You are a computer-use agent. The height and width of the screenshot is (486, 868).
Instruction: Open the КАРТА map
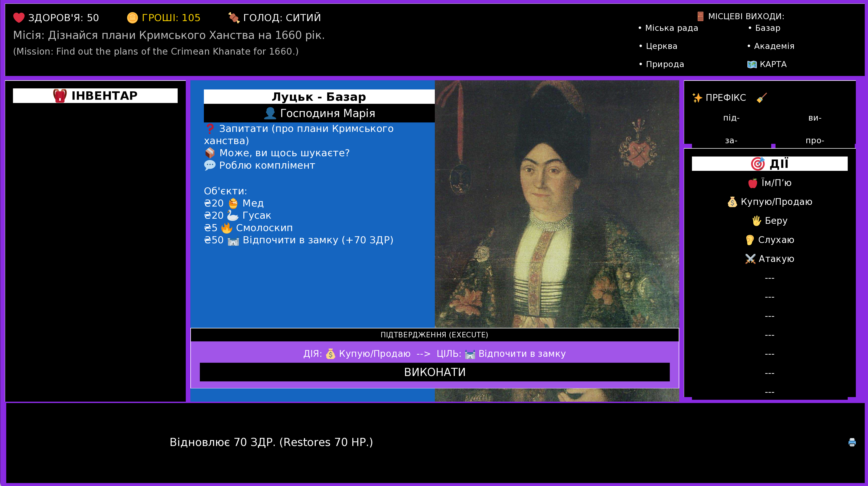pos(767,64)
